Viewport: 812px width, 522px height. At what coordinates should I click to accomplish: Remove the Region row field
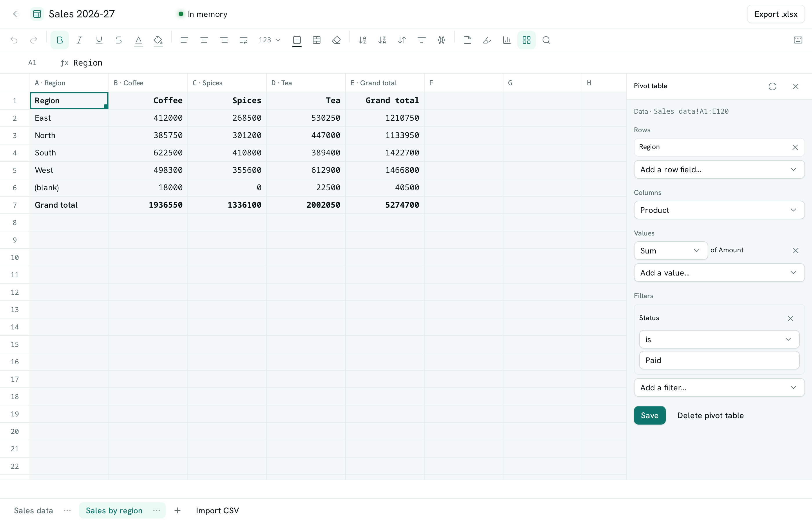click(x=795, y=147)
